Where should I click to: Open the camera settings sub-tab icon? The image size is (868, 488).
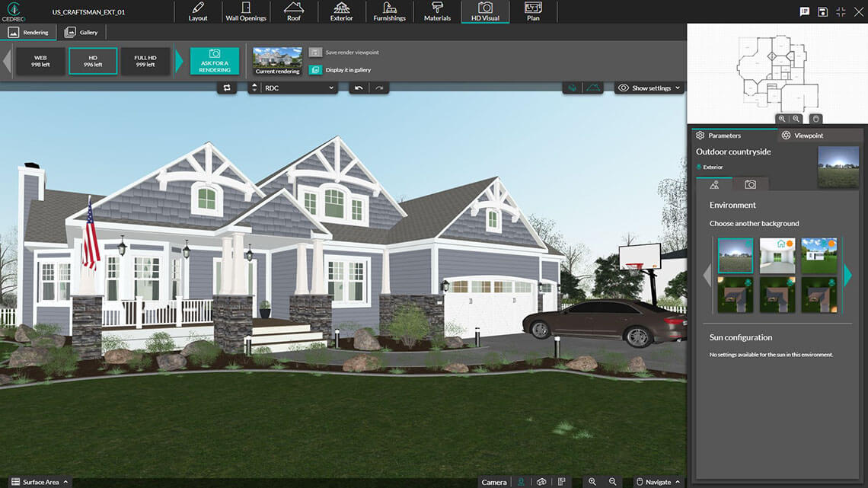pyautogui.click(x=750, y=184)
